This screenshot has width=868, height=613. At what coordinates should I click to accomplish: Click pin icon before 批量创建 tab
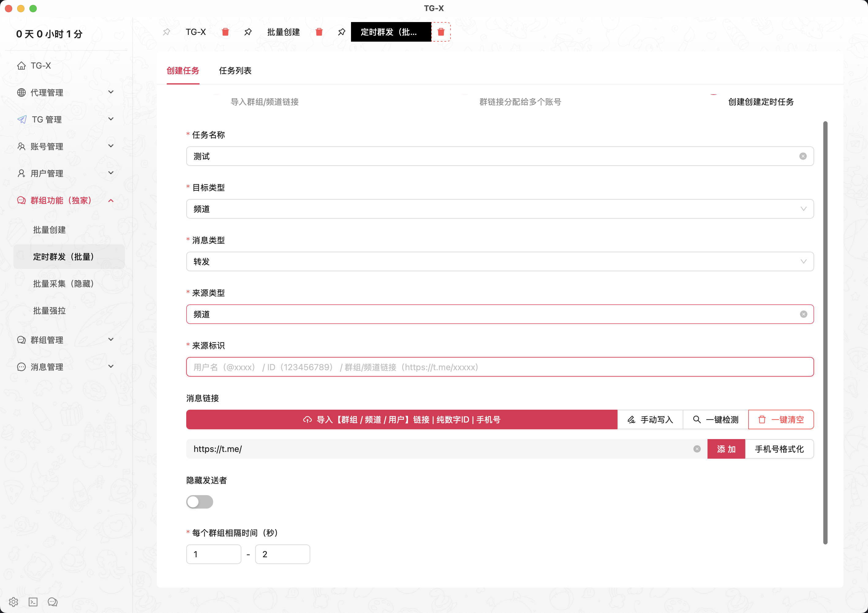248,32
